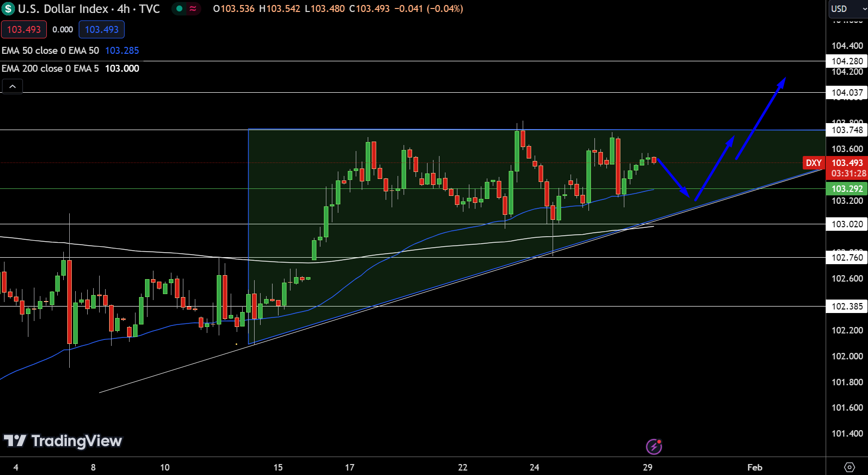The width and height of the screenshot is (868, 475).
Task: Click the red sell price 103.493 button
Action: [x=24, y=29]
